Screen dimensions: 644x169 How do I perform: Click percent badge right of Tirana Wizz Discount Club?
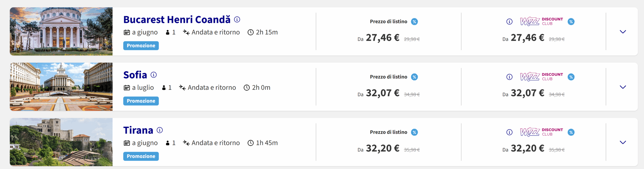(x=571, y=132)
